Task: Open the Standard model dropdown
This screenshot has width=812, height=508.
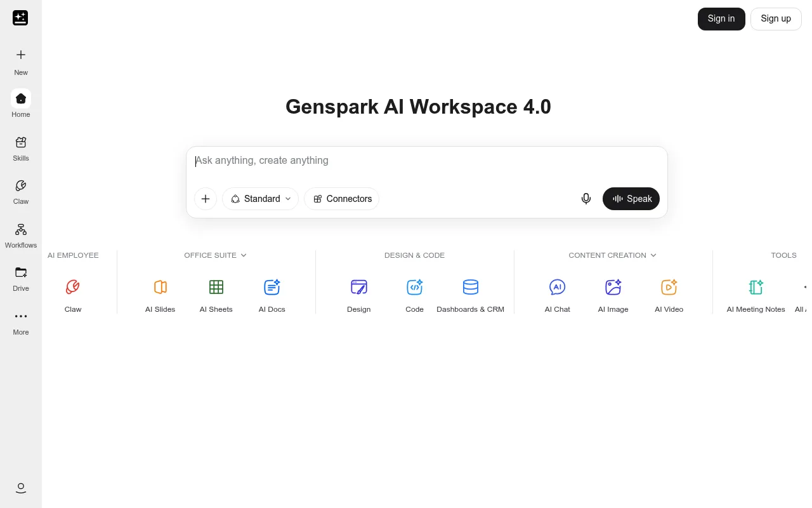Action: [x=261, y=199]
